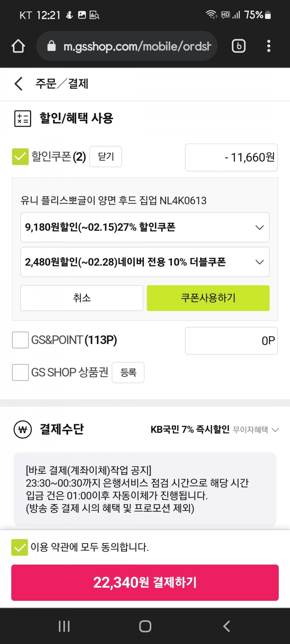
Task: Check the GS SHOP 상품권 checkbox
Action: click(x=20, y=373)
